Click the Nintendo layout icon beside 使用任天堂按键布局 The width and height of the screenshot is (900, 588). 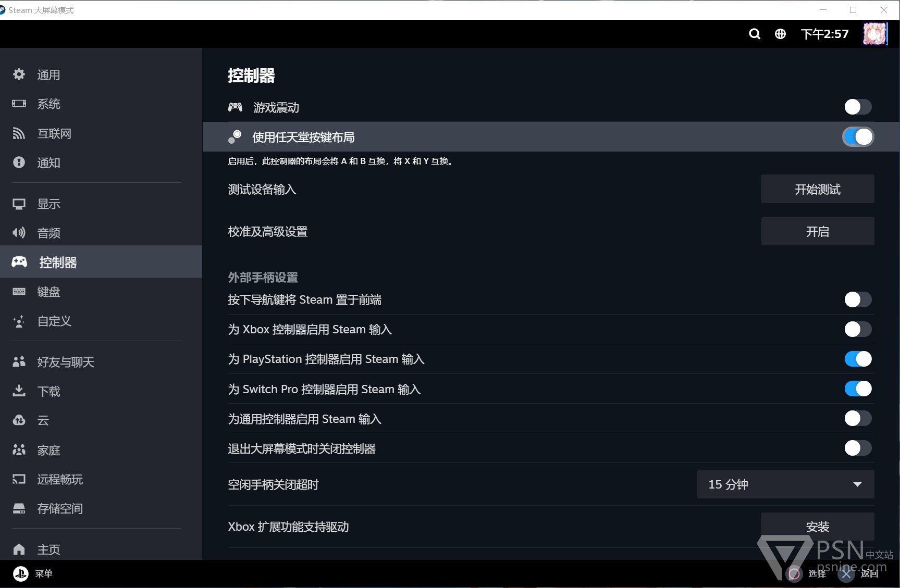(235, 136)
